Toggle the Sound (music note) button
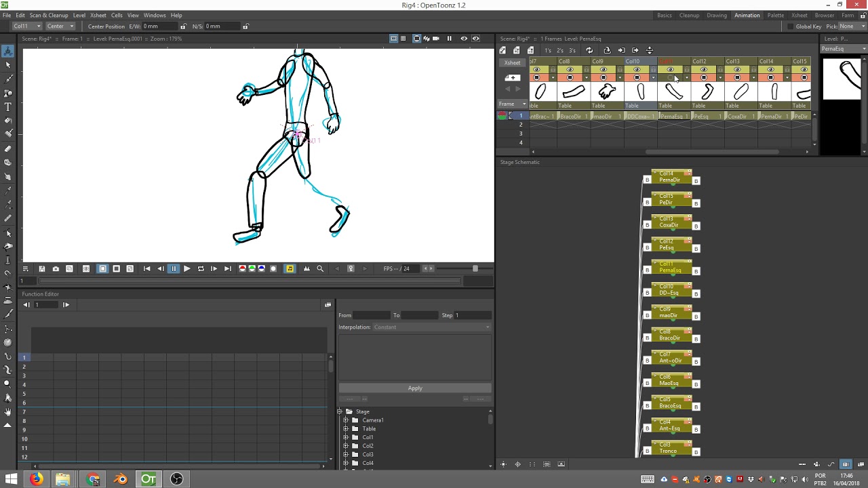Viewport: 868px width, 488px height. (290, 269)
